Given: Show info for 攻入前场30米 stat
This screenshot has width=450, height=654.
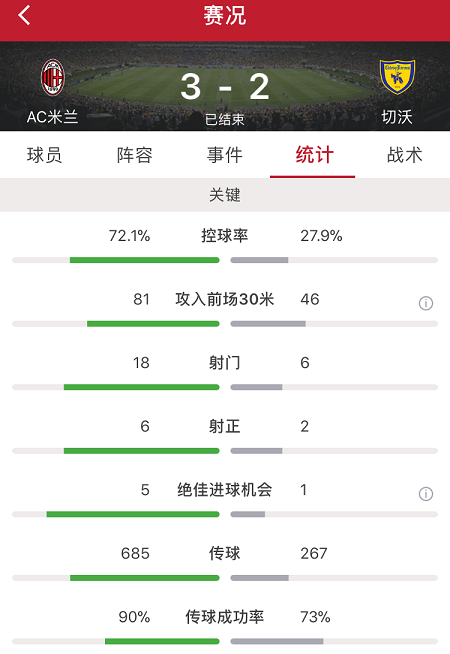Looking at the screenshot, I should click(x=426, y=303).
